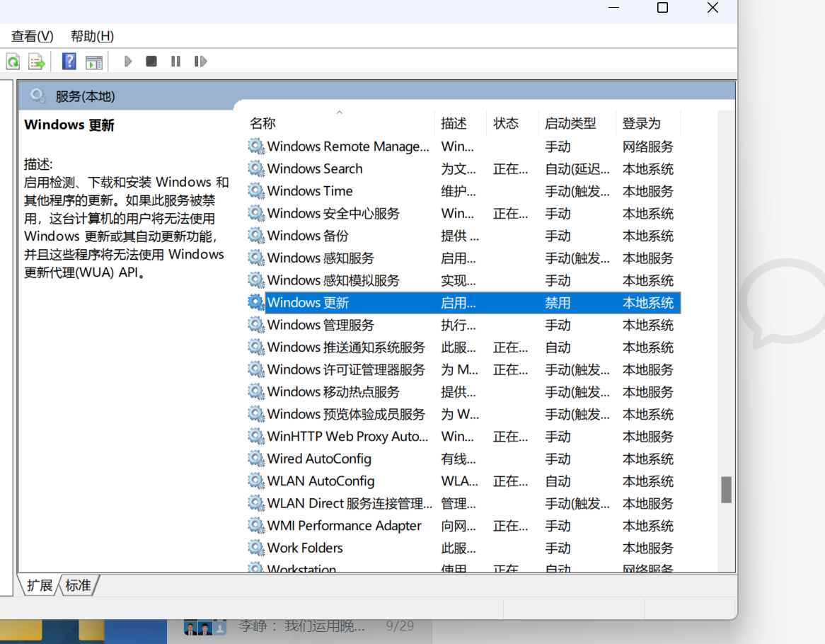This screenshot has height=644, width=825.
Task: Pause the service with the pause icon
Action: [175, 62]
